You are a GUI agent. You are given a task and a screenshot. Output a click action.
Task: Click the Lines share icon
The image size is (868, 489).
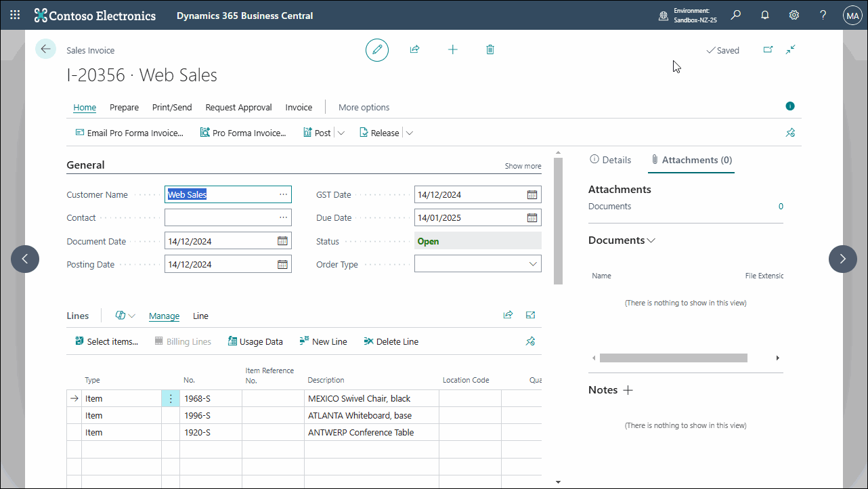[x=508, y=315]
